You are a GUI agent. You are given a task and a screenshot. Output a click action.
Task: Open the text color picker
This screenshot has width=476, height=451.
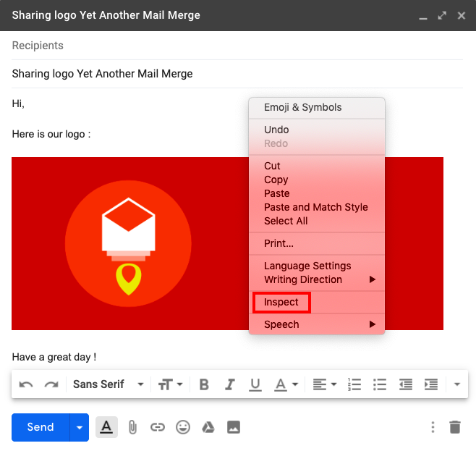284,384
